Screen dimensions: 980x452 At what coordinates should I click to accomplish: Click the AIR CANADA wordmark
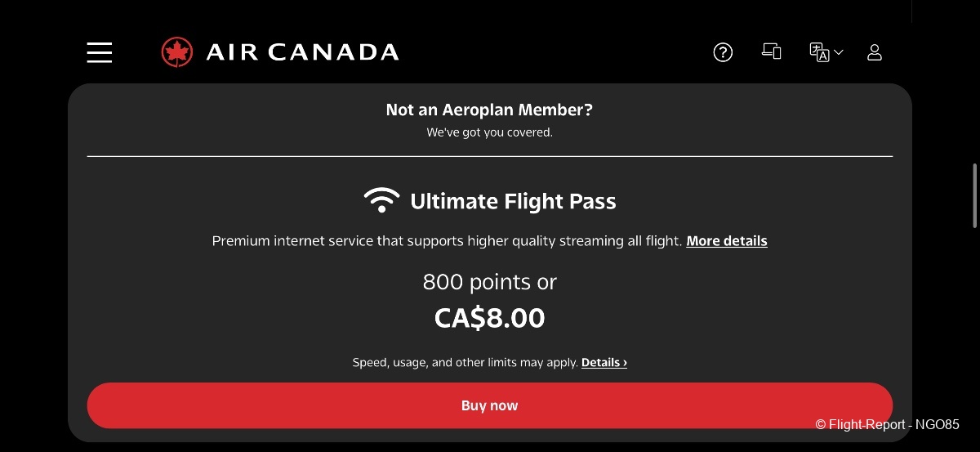[x=302, y=52]
